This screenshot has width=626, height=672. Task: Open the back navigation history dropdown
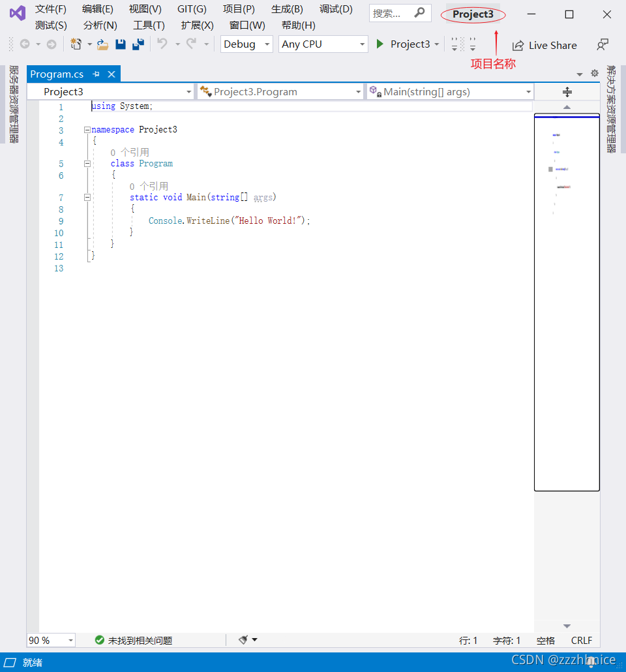tap(38, 44)
